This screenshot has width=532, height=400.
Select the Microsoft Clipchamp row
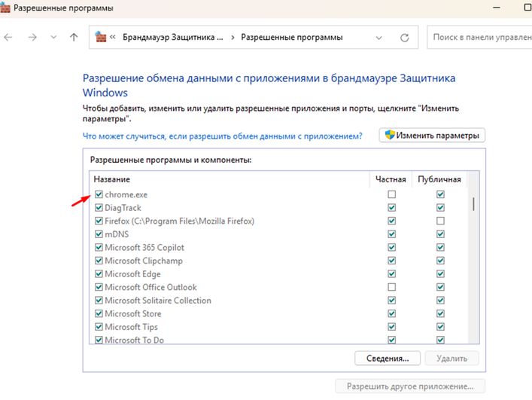(144, 261)
